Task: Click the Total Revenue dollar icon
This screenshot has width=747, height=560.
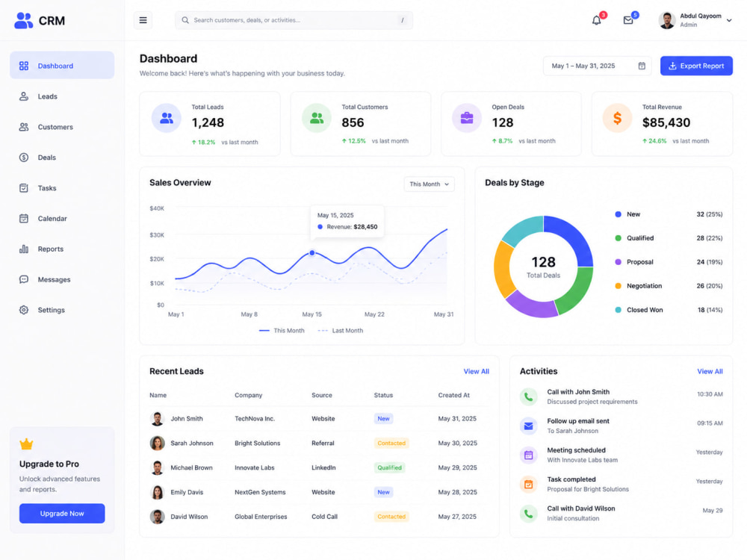Action: point(618,118)
